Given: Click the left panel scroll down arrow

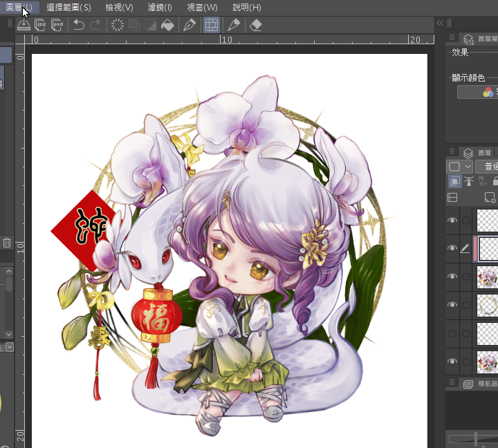Looking at the screenshot, I should [9, 335].
